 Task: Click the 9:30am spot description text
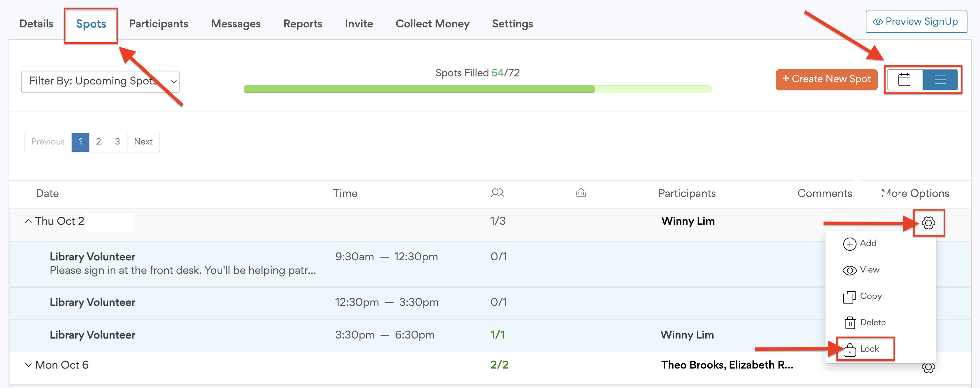183,270
